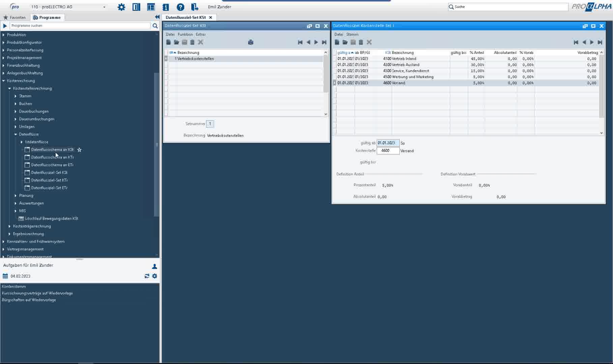Create new record in Datenflussziel Kostenstelle window
613x364 pixels.
(x=337, y=42)
